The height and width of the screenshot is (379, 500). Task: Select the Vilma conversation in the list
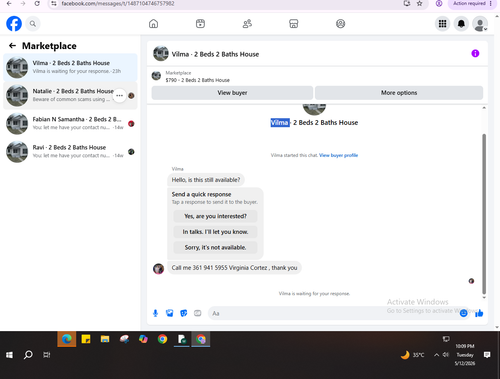click(70, 67)
